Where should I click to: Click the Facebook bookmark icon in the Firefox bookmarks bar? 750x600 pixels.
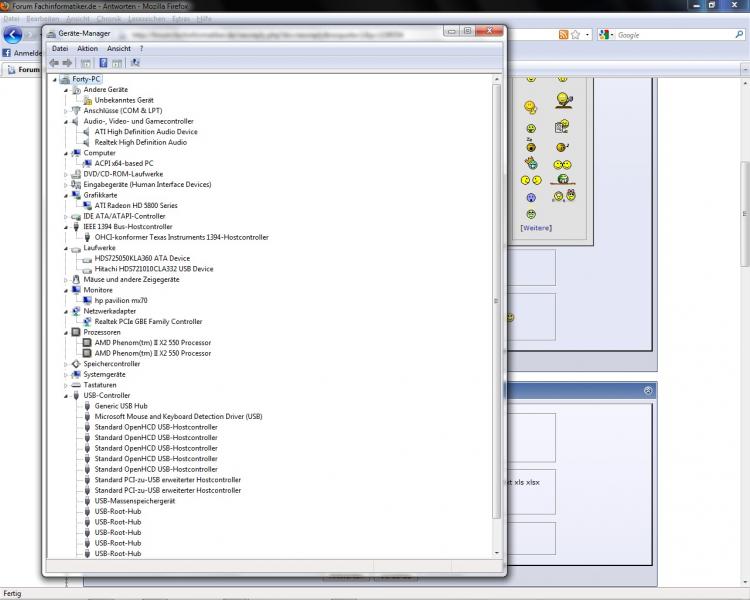point(6,53)
